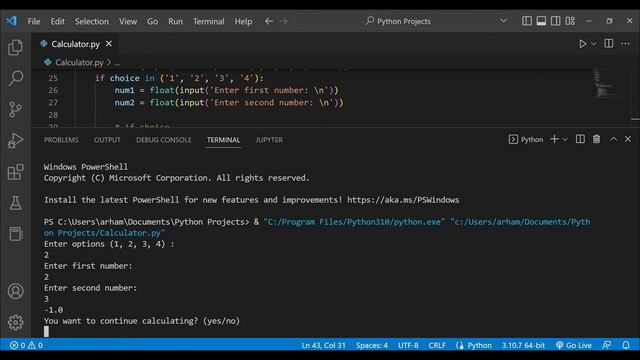Split the editor to the right
This screenshot has height=360, width=640.
click(x=608, y=43)
